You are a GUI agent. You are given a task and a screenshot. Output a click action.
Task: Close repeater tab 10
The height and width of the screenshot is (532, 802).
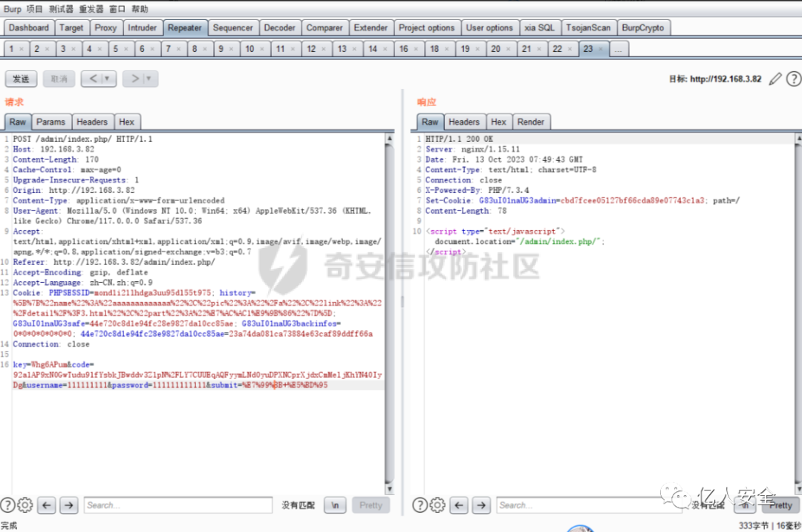tap(262, 49)
